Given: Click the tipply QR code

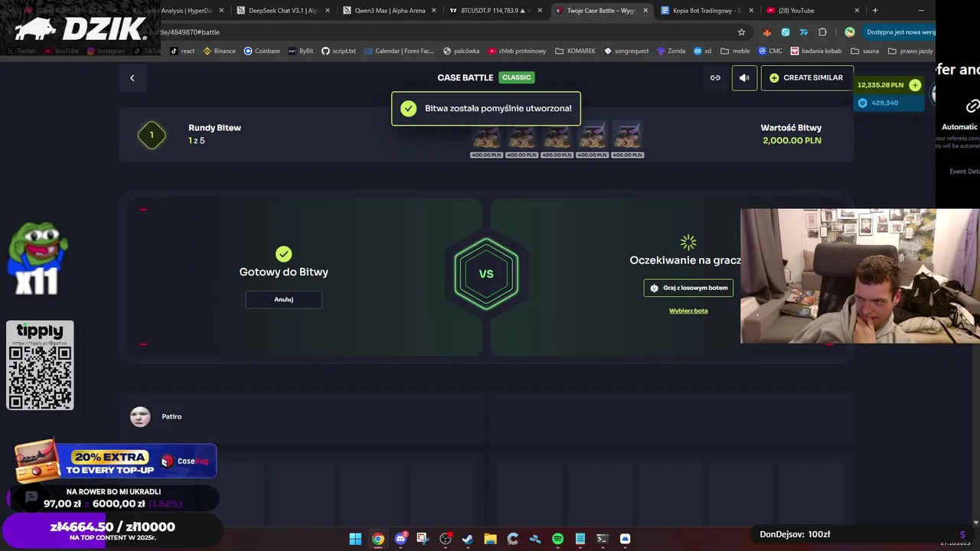Looking at the screenshot, I should tap(40, 377).
